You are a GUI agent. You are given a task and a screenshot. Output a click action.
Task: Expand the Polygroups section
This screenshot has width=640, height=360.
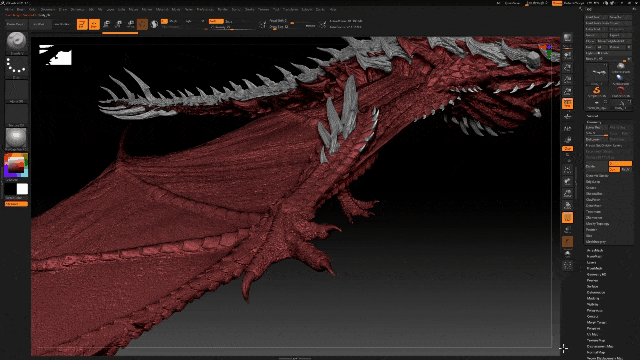[x=595, y=310]
